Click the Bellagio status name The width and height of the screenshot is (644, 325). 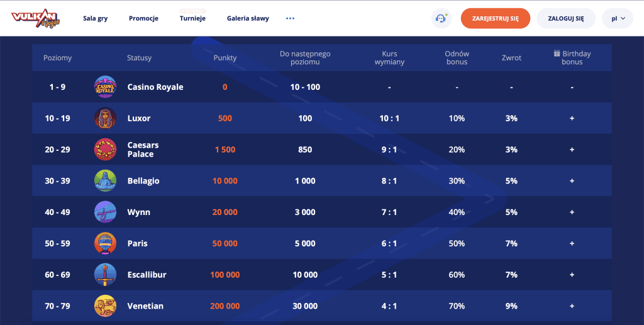(143, 181)
